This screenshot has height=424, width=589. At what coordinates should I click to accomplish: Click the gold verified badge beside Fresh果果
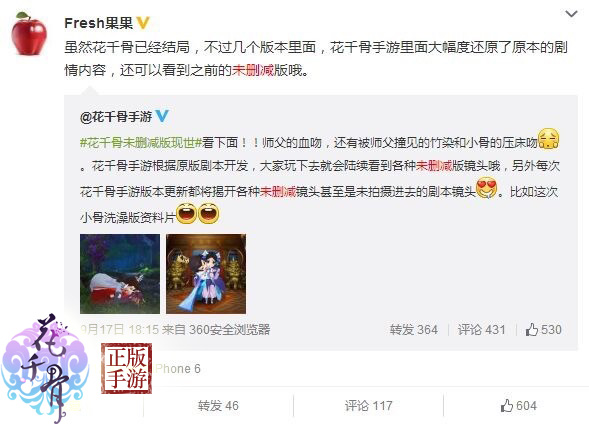coord(143,23)
